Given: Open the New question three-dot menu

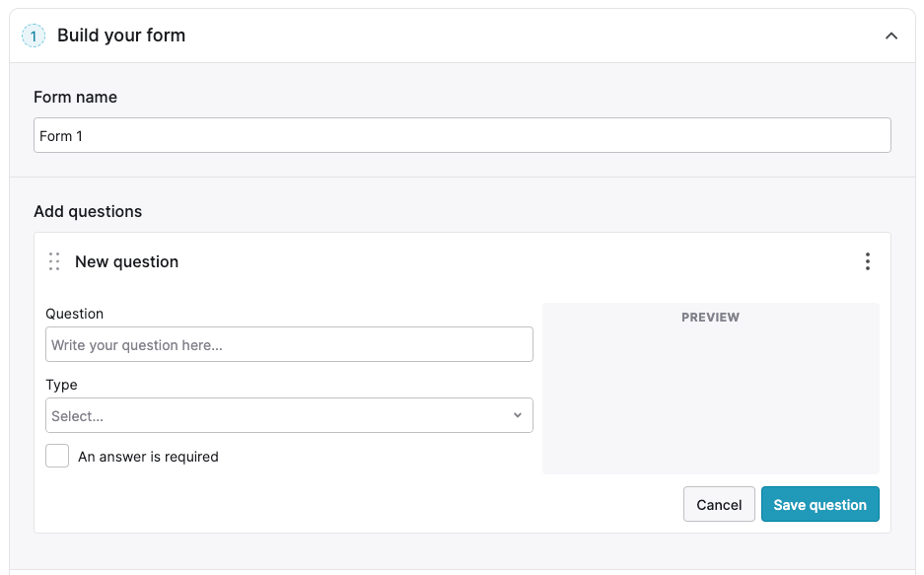Looking at the screenshot, I should (868, 261).
